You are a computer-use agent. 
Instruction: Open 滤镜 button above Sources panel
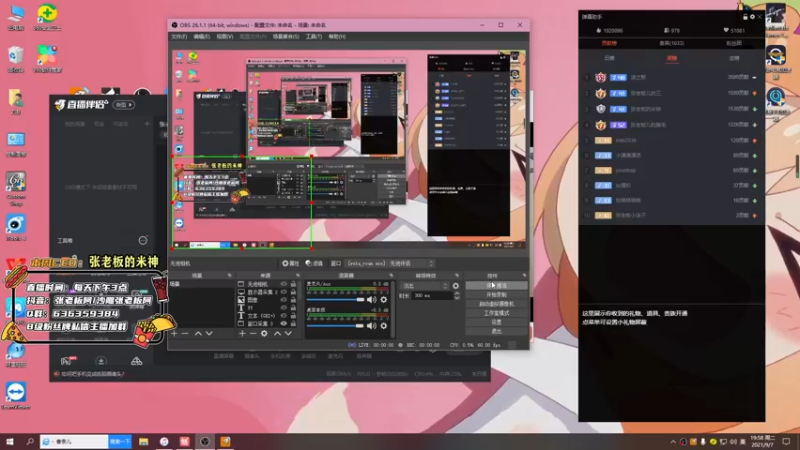(314, 264)
